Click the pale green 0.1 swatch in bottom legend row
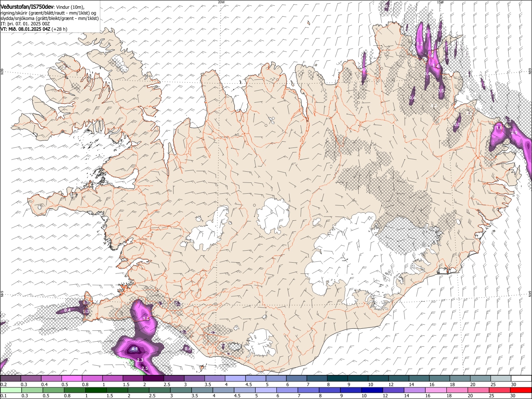The image size is (532, 399). tap(11, 390)
